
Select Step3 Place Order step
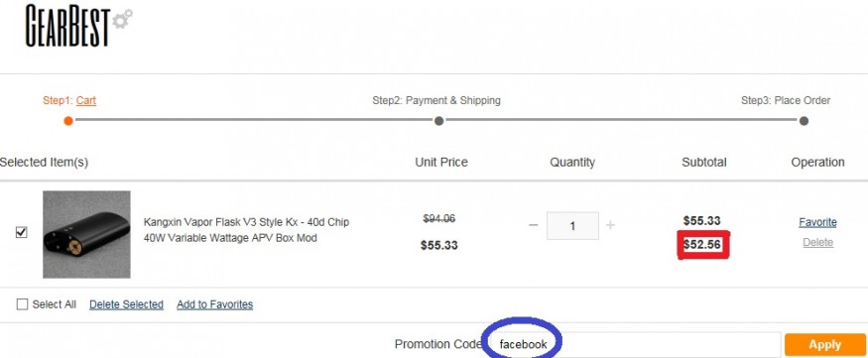coord(786,101)
